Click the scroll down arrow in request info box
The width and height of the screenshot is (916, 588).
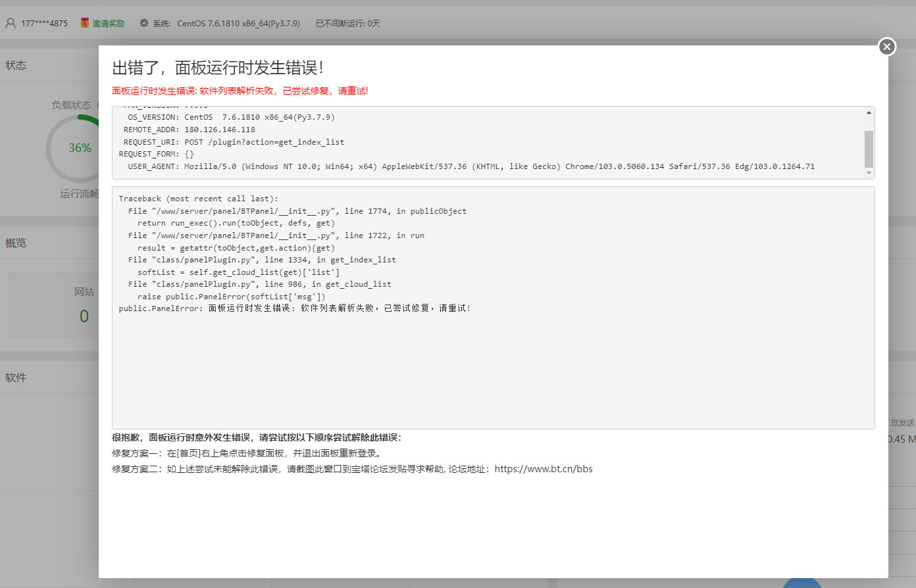869,173
